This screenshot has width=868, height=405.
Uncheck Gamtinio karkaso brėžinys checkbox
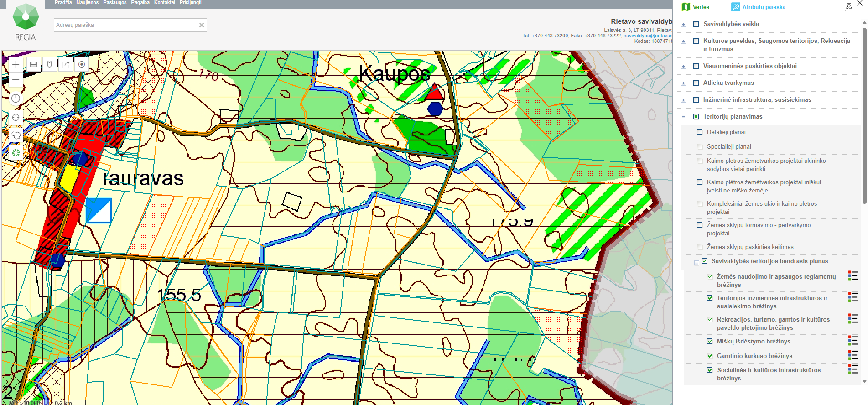[710, 356]
